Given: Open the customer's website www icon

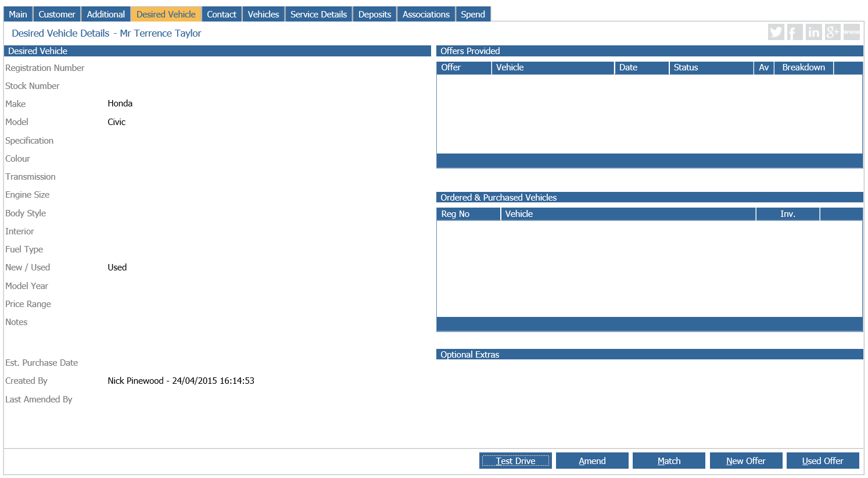Looking at the screenshot, I should 852,32.
